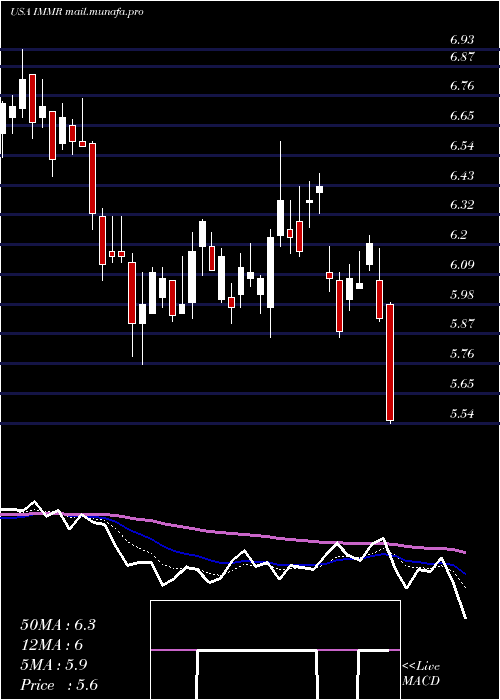Select the 6.76 price axis label

pyautogui.click(x=462, y=86)
